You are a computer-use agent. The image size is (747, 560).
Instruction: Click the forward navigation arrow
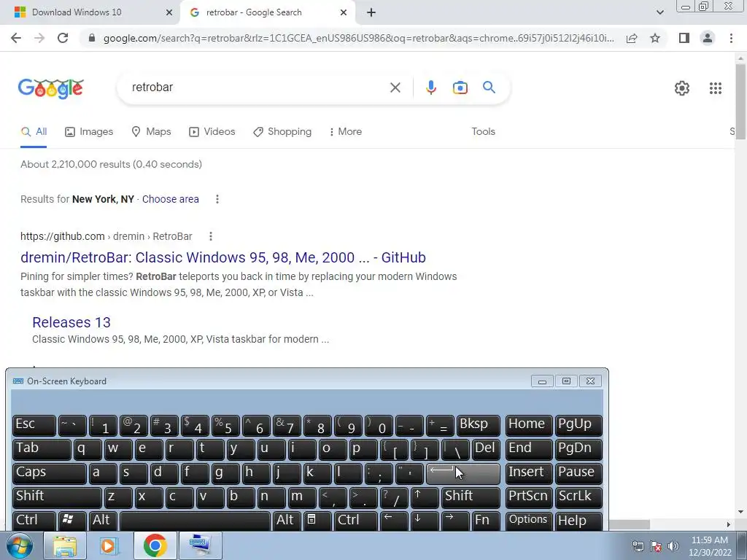click(39, 38)
